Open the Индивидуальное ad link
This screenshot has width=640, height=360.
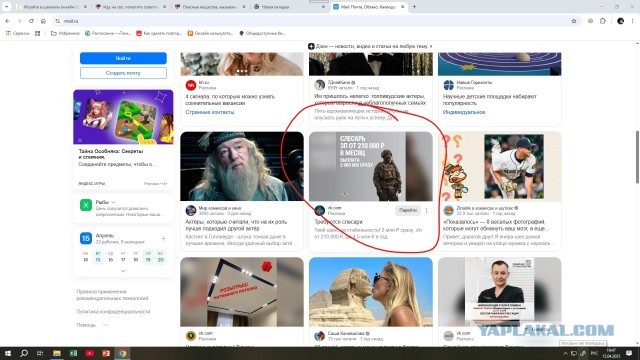pos(464,112)
